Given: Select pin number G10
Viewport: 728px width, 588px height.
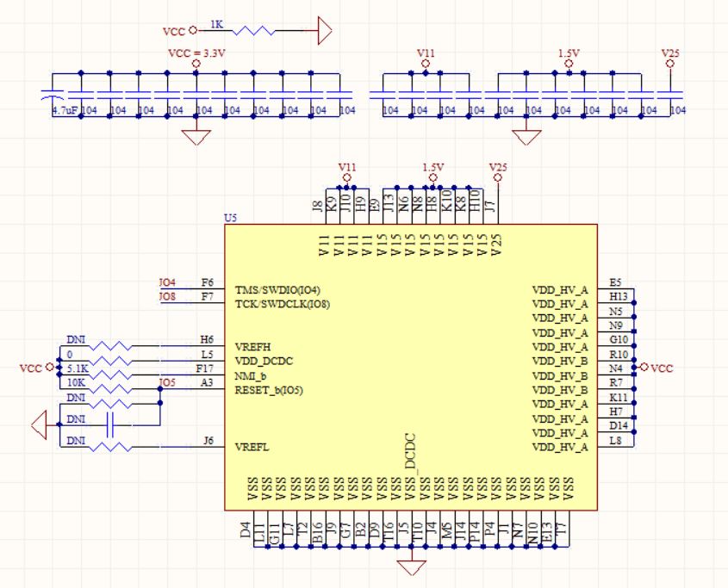Looking at the screenshot, I should click(x=619, y=339).
